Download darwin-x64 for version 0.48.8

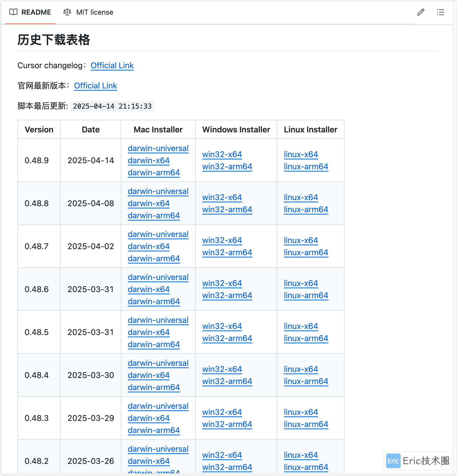click(149, 203)
